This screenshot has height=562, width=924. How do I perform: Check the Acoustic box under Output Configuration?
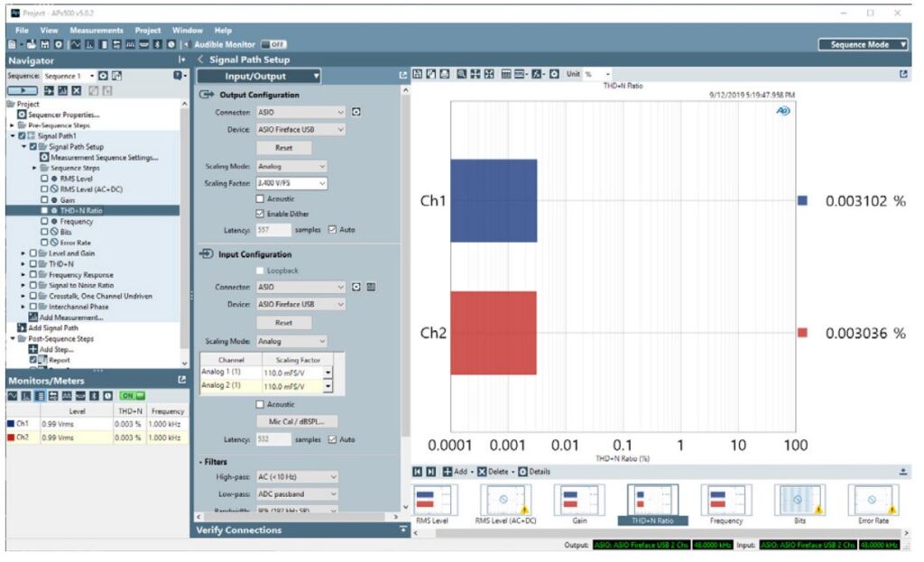(260, 199)
